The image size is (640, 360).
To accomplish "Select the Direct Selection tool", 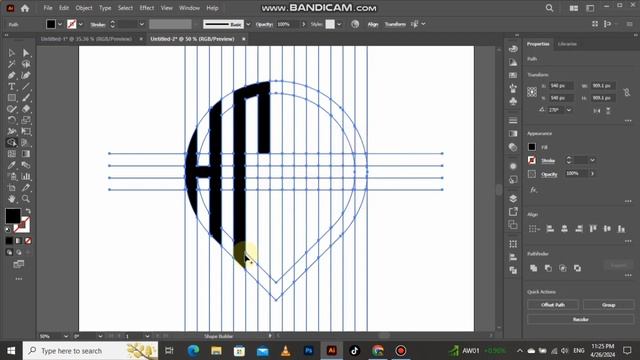I will tap(26, 53).
